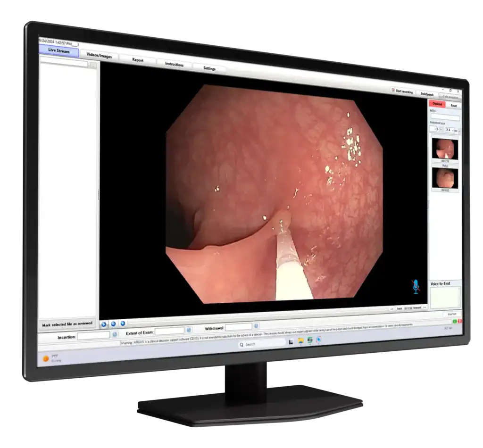
Task: Click inside the Voice-to-Text box
Action: (445, 297)
